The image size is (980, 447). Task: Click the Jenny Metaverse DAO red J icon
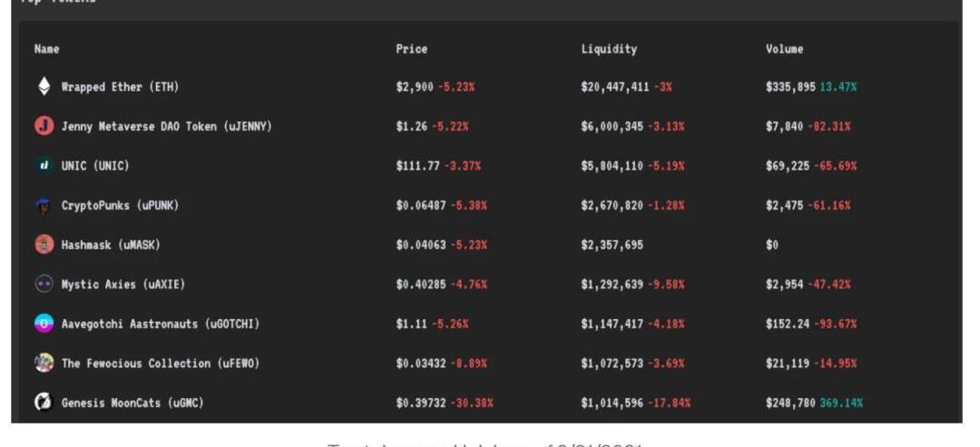click(44, 126)
